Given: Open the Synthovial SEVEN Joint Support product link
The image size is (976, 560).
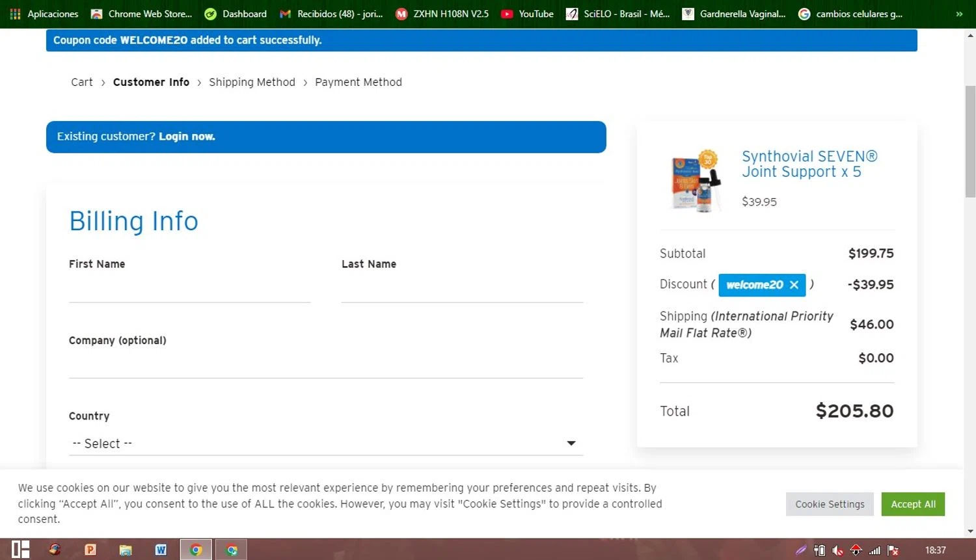Looking at the screenshot, I should [809, 164].
